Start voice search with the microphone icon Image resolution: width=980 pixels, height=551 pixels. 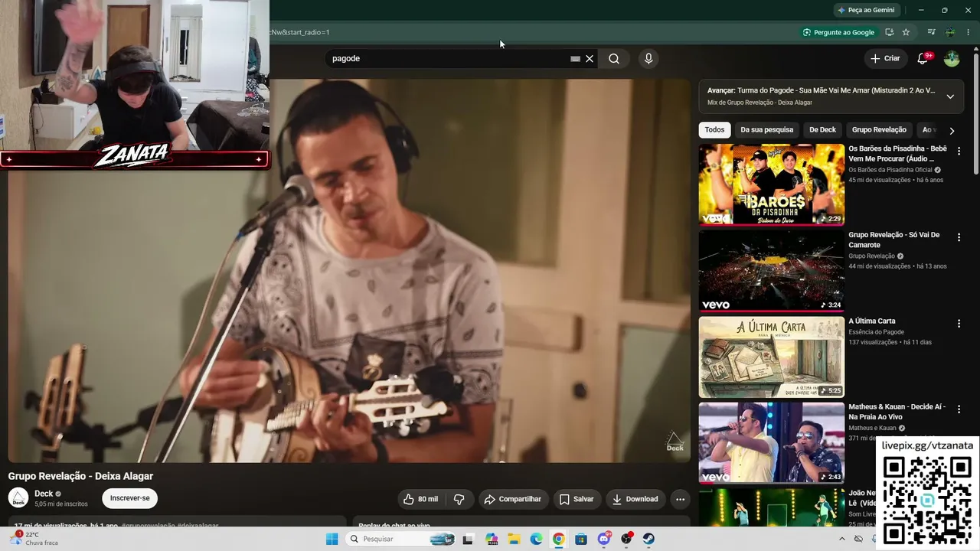(x=648, y=59)
